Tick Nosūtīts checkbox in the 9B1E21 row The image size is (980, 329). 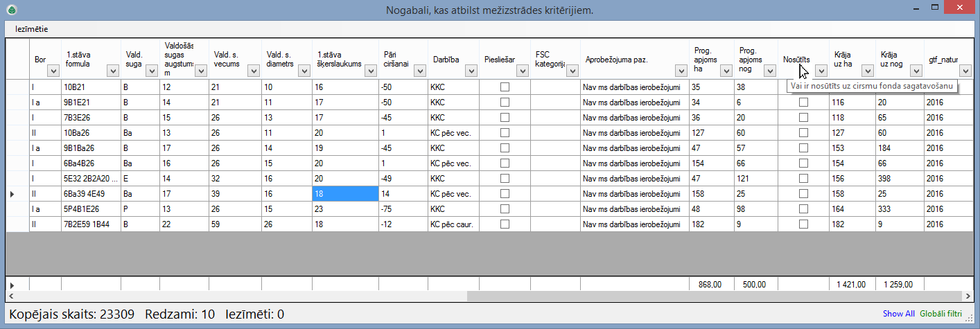pyautogui.click(x=803, y=103)
